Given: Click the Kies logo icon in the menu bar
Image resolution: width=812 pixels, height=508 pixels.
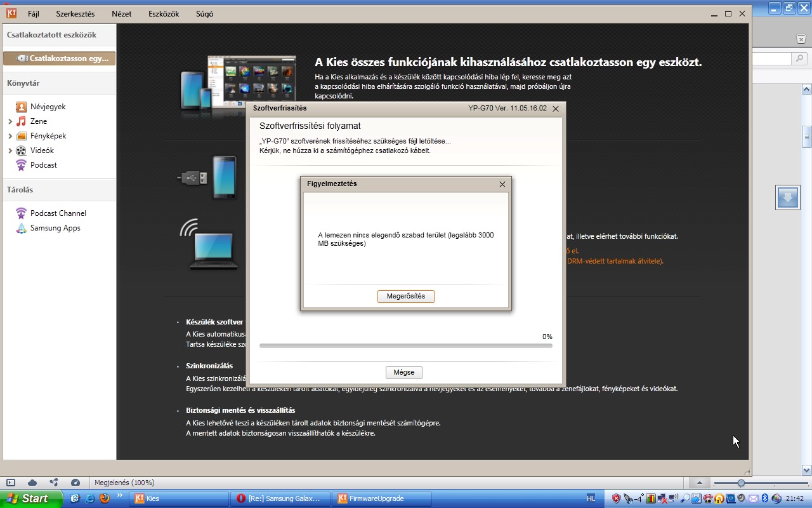Looking at the screenshot, I should point(11,13).
